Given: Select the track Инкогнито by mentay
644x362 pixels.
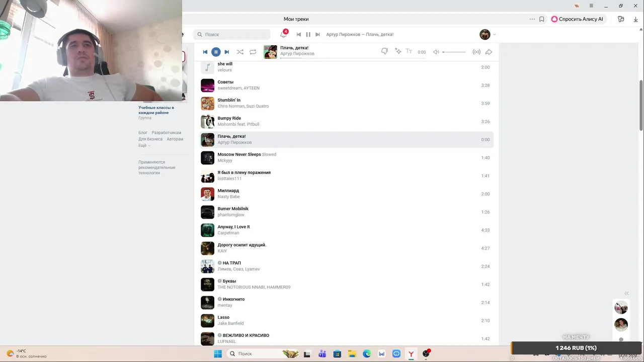Looking at the screenshot, I should [x=346, y=302].
